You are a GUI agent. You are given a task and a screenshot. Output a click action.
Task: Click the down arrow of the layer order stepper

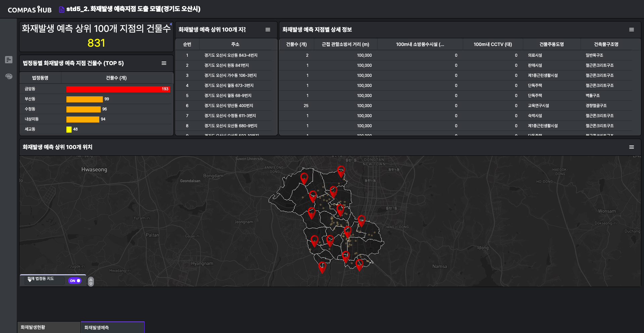tap(91, 284)
